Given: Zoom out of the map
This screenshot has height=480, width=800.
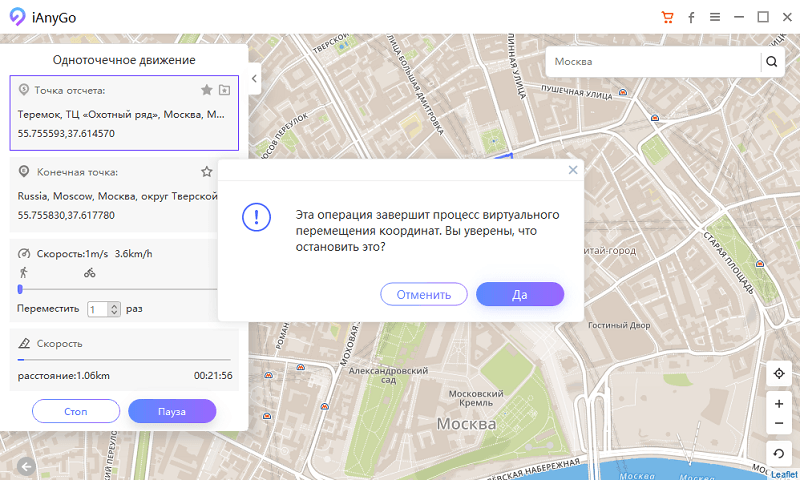Looking at the screenshot, I should [x=778, y=424].
